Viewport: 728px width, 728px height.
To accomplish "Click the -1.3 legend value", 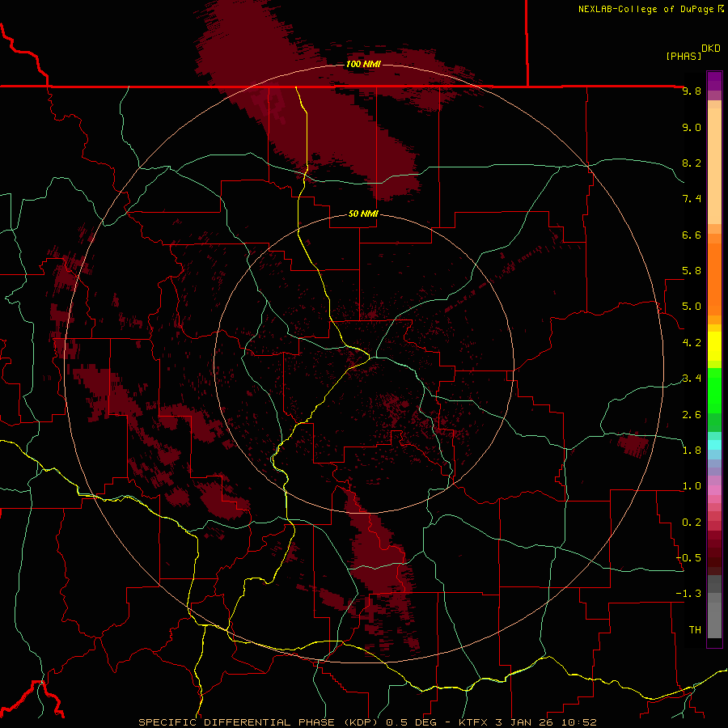I will [688, 594].
